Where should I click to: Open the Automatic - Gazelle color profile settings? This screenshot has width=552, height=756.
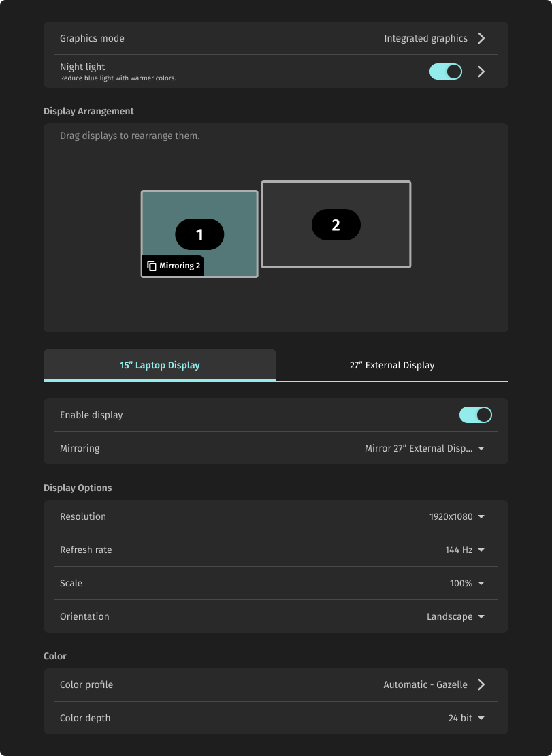[424, 684]
